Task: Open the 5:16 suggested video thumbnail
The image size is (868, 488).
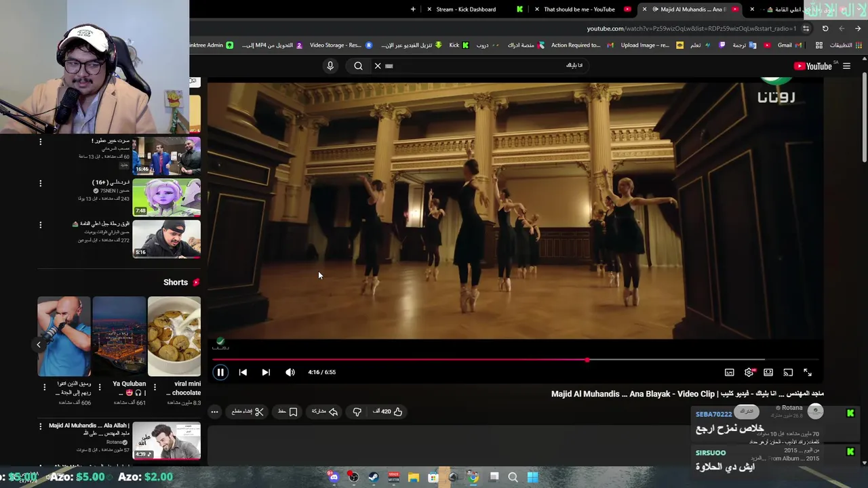Action: [x=166, y=239]
